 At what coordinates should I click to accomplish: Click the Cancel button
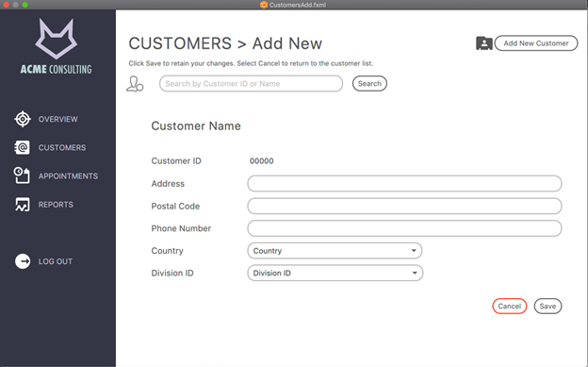[509, 306]
